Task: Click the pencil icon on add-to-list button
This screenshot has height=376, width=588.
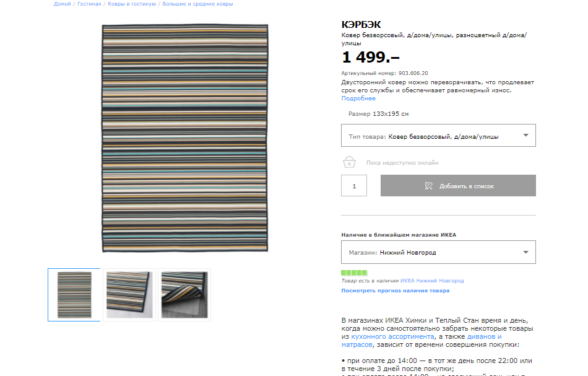Action: coord(429,186)
